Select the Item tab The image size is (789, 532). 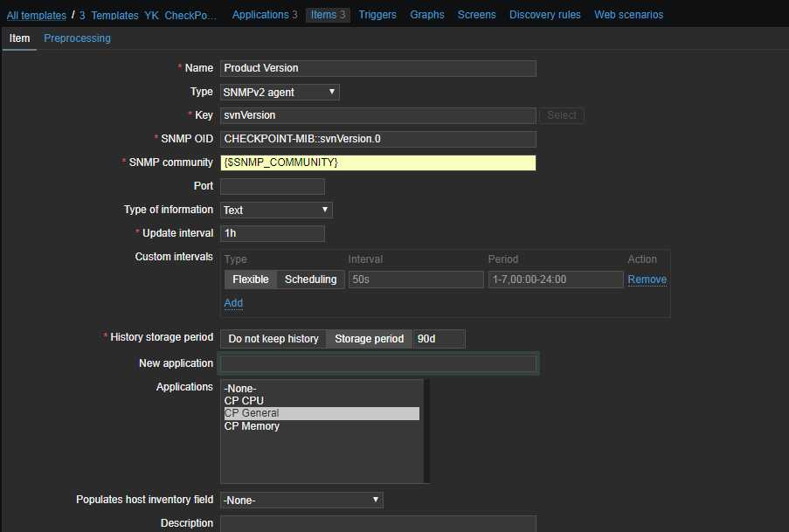19,38
